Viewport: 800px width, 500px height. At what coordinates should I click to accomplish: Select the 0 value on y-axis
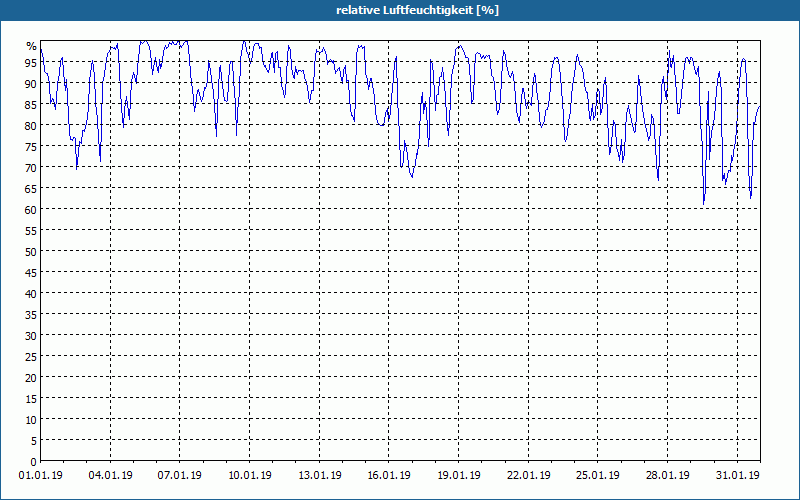34,462
